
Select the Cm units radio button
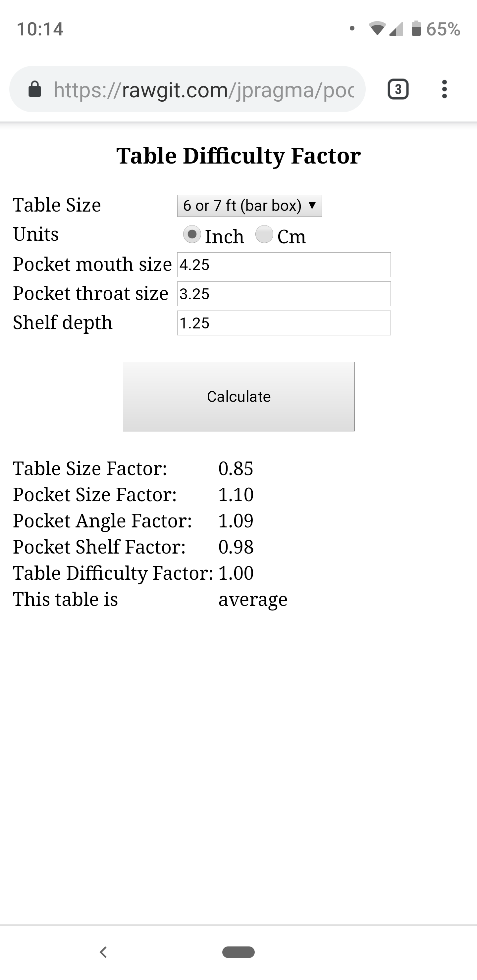(x=264, y=234)
